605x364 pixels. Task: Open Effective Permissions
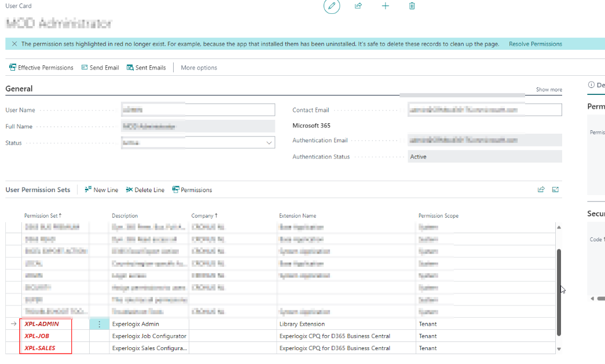click(x=41, y=68)
